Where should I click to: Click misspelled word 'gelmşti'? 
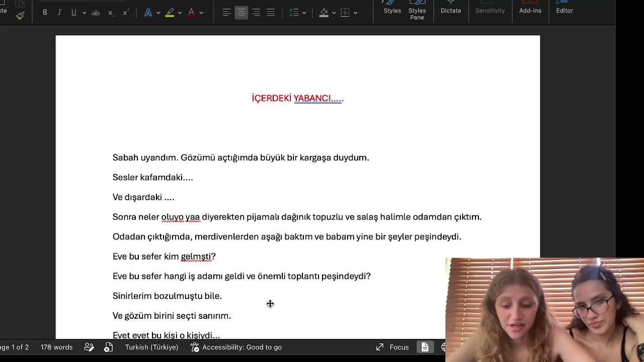pyautogui.click(x=196, y=256)
